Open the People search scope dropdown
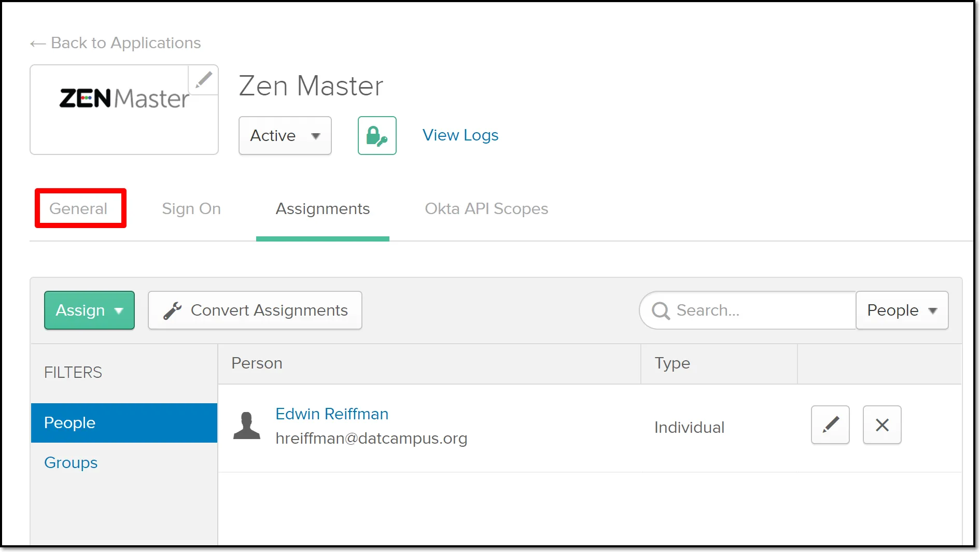The width and height of the screenshot is (980, 552). pos(902,310)
